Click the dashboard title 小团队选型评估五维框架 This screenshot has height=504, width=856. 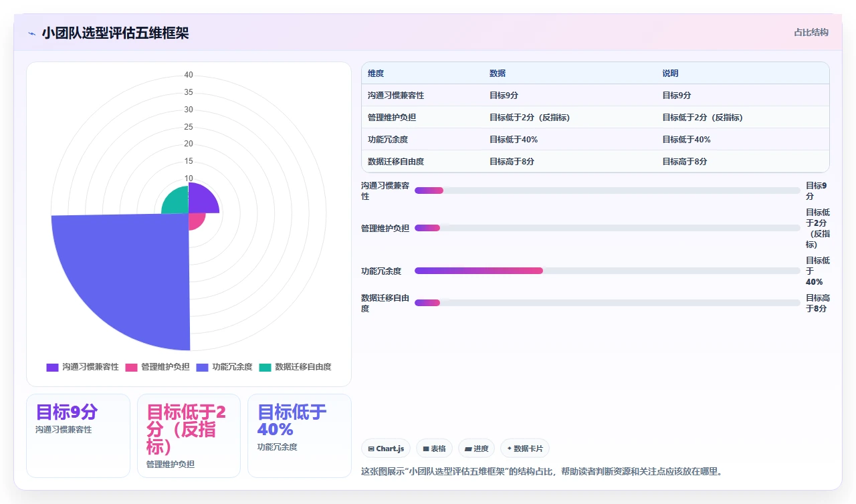pos(115,33)
